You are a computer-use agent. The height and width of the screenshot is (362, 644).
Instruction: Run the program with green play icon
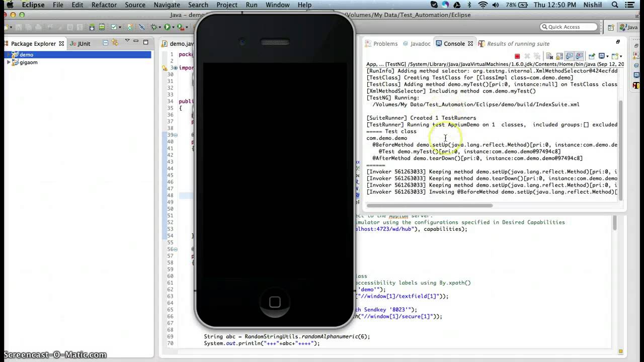pos(167,27)
